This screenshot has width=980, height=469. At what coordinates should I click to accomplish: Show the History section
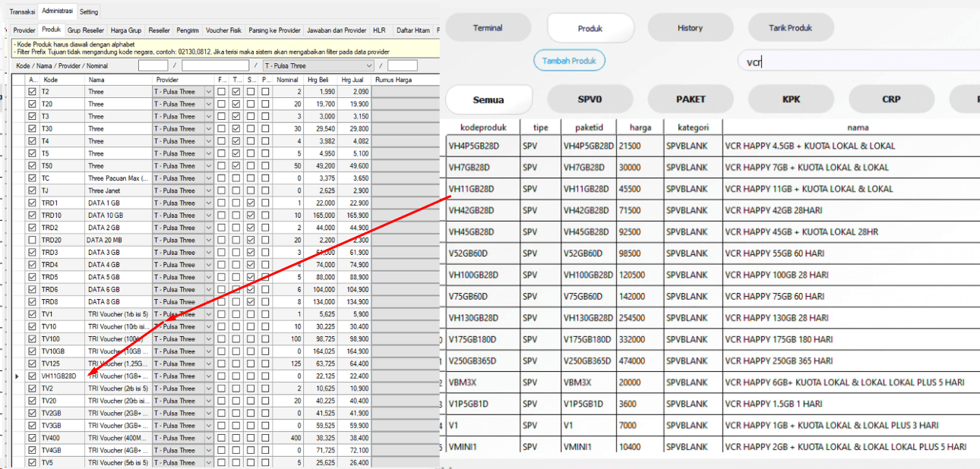point(690,28)
